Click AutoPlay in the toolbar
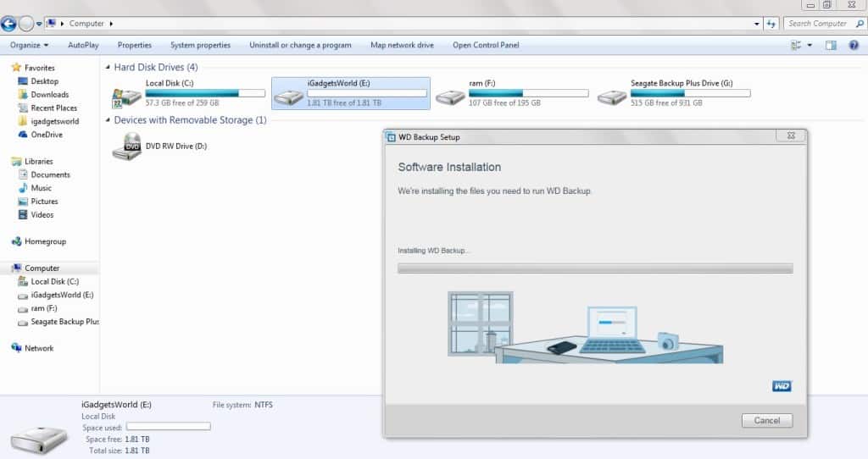Viewport: 868px width, 459px height. coord(84,46)
